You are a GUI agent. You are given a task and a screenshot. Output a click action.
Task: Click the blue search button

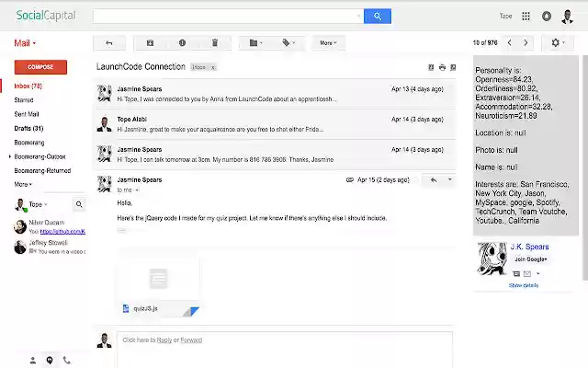tap(378, 17)
